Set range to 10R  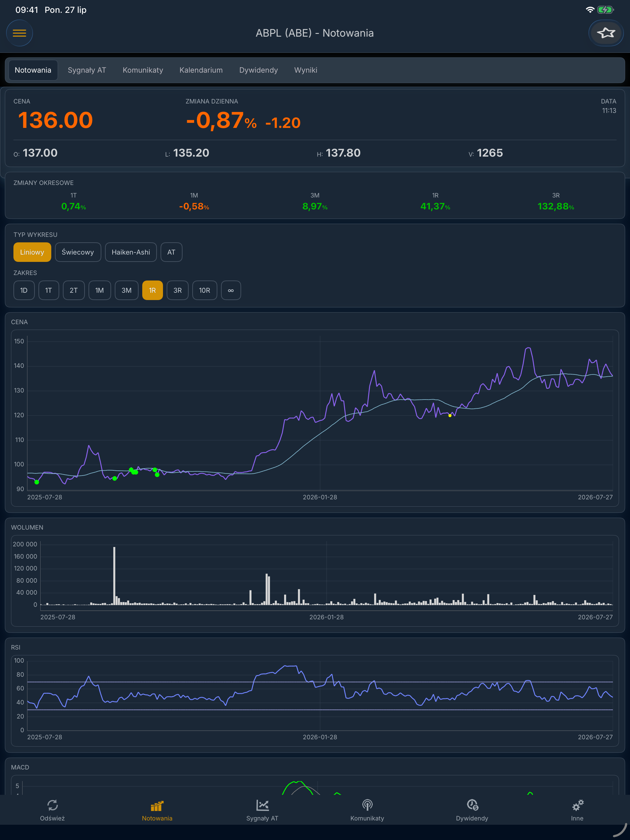(x=205, y=291)
